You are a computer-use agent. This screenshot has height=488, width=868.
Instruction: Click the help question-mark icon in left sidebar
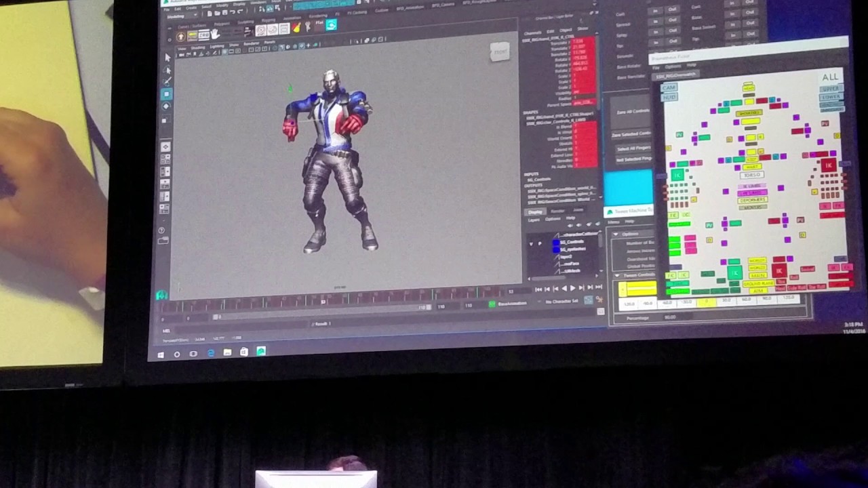coord(161,230)
